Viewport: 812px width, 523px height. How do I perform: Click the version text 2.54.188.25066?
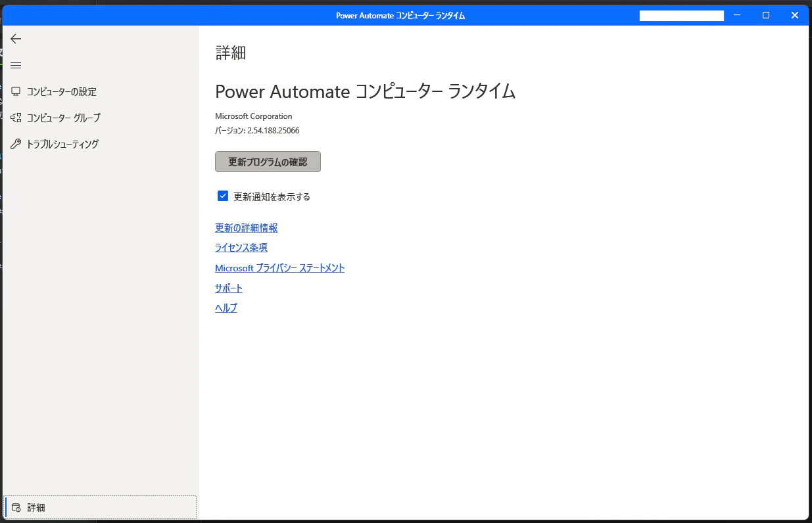[x=273, y=131]
